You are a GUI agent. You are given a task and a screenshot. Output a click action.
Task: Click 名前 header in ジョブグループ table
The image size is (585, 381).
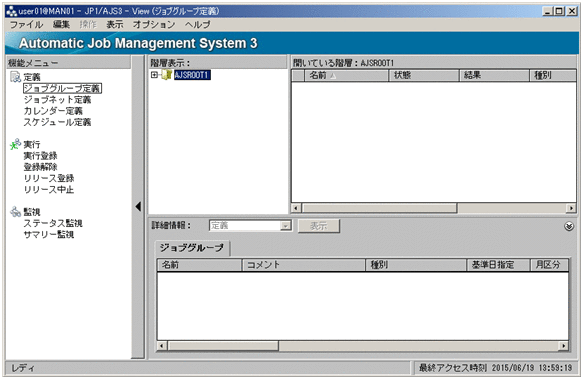pyautogui.click(x=200, y=265)
